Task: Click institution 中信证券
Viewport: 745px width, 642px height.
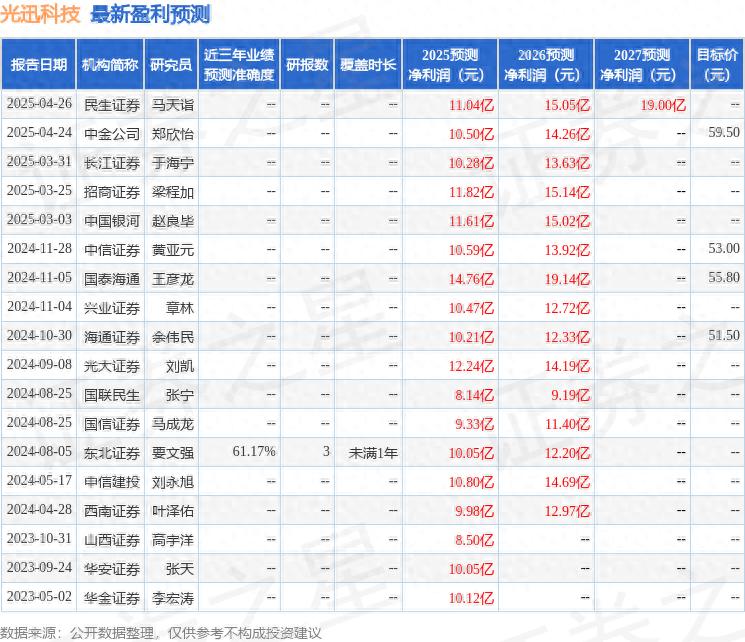Action: [x=112, y=249]
